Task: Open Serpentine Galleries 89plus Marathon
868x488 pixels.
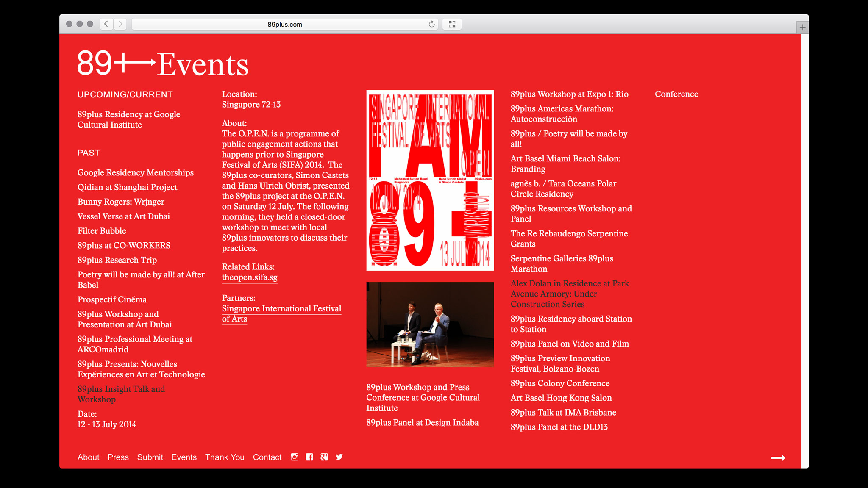Action: 562,263
